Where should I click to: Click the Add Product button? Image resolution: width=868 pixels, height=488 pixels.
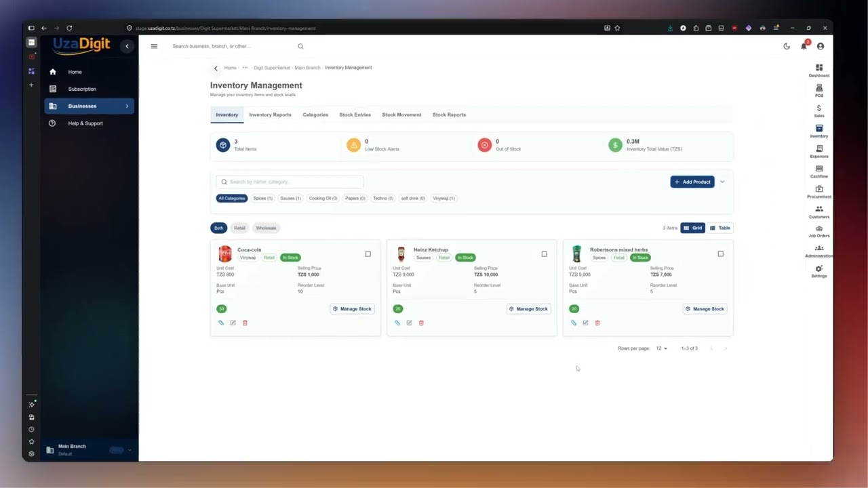(692, 182)
